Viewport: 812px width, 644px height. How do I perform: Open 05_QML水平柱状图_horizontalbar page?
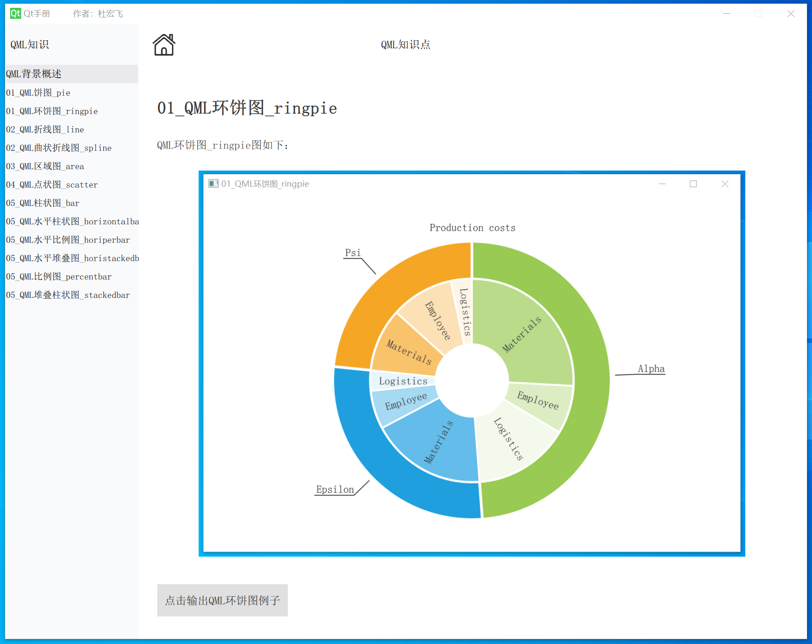pyautogui.click(x=71, y=221)
